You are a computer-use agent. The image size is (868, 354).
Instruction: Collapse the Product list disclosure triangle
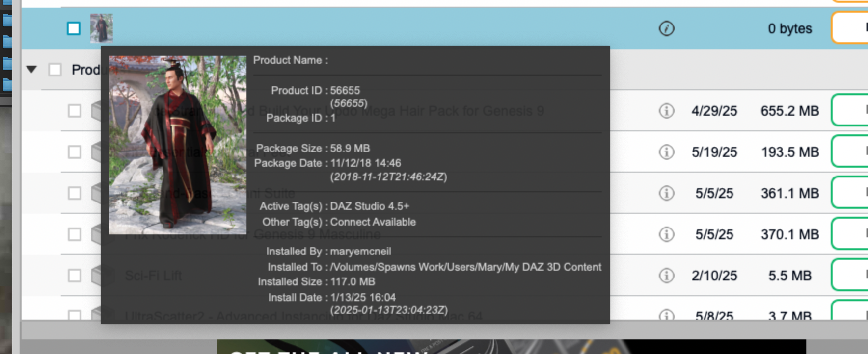point(31,69)
